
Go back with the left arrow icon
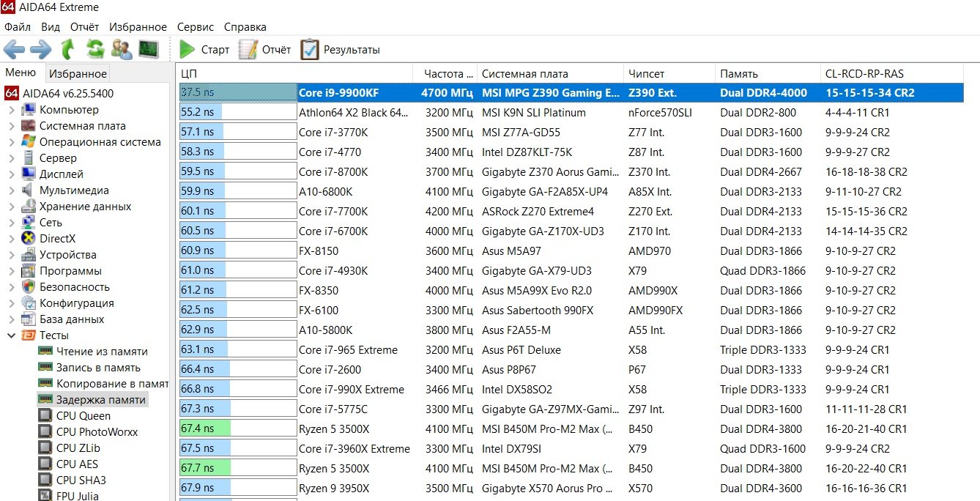pyautogui.click(x=14, y=50)
